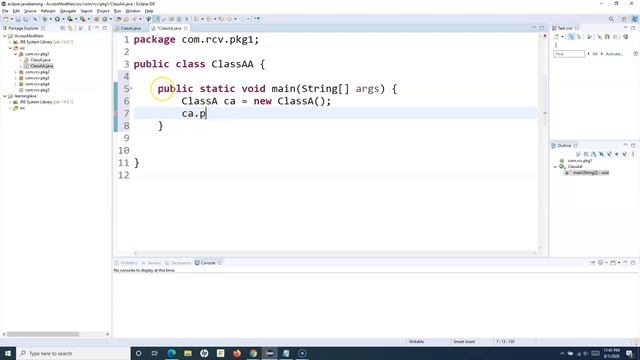Click Collapse All in Package Explorer
The height and width of the screenshot is (360, 640).
pyautogui.click(x=62, y=28)
